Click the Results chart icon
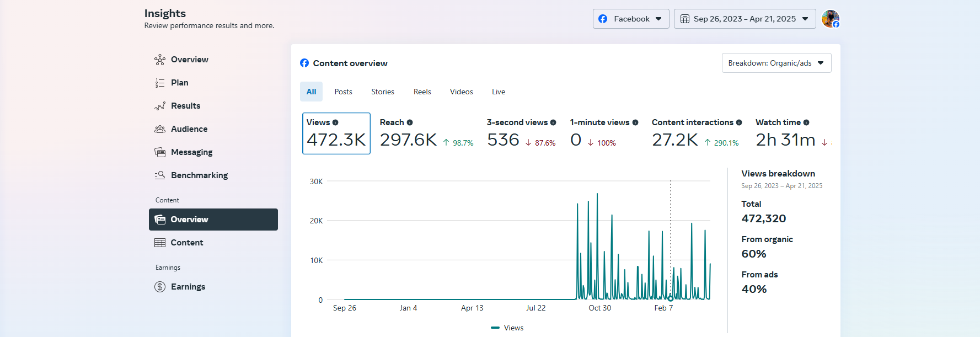Image resolution: width=980 pixels, height=337 pixels. coord(160,106)
